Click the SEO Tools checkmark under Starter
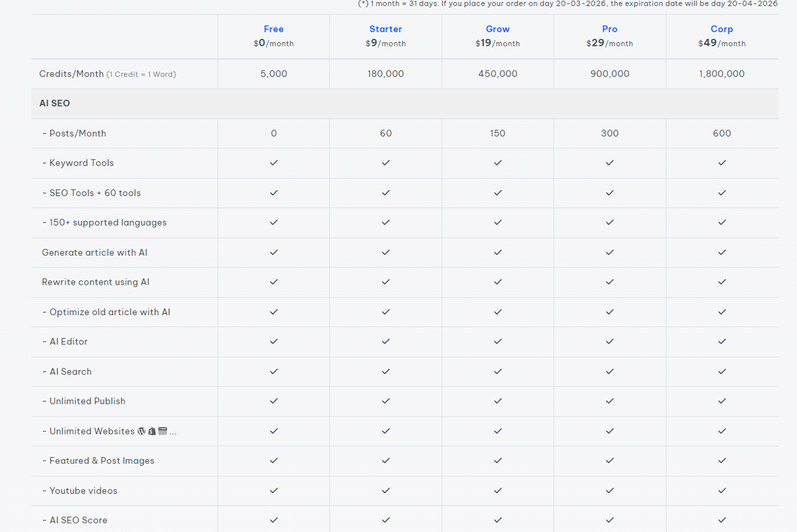This screenshot has height=532, width=797. pyautogui.click(x=386, y=193)
